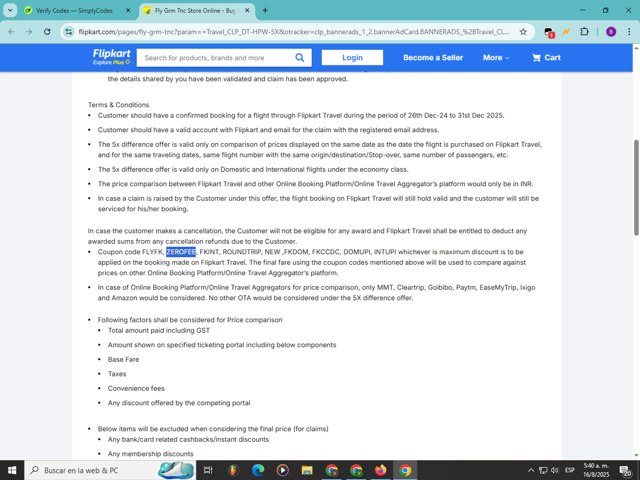Screen dimensions: 640x480
Task: Open the volume icon in system tray
Action: point(555,470)
